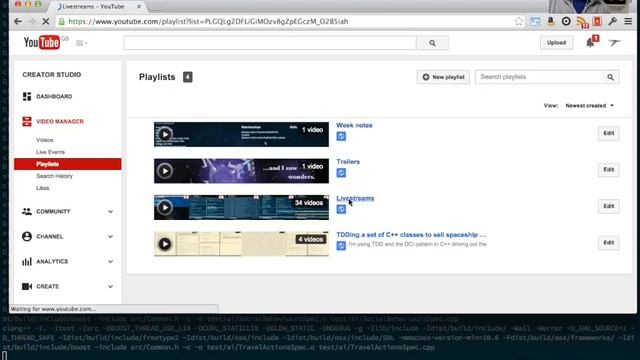Click the RSS feed extension icon
Image resolution: width=640 pixels, height=360 pixels.
pos(582,22)
